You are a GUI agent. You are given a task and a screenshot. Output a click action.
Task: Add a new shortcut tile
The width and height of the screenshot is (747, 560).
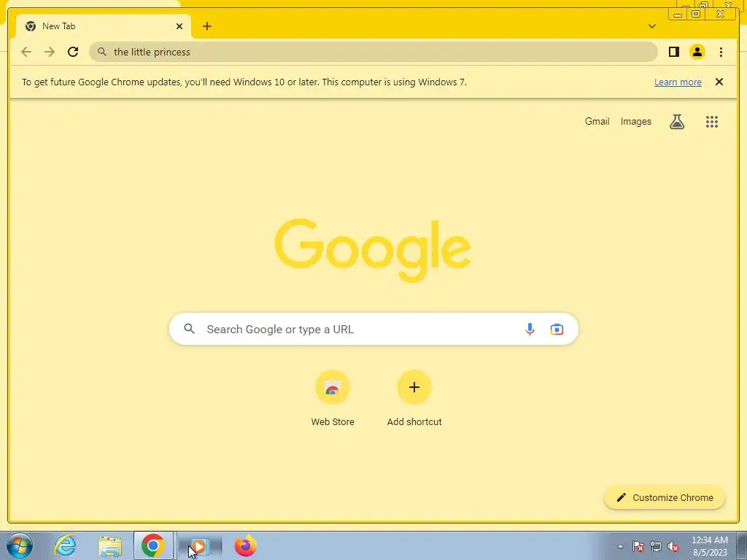[414, 398]
